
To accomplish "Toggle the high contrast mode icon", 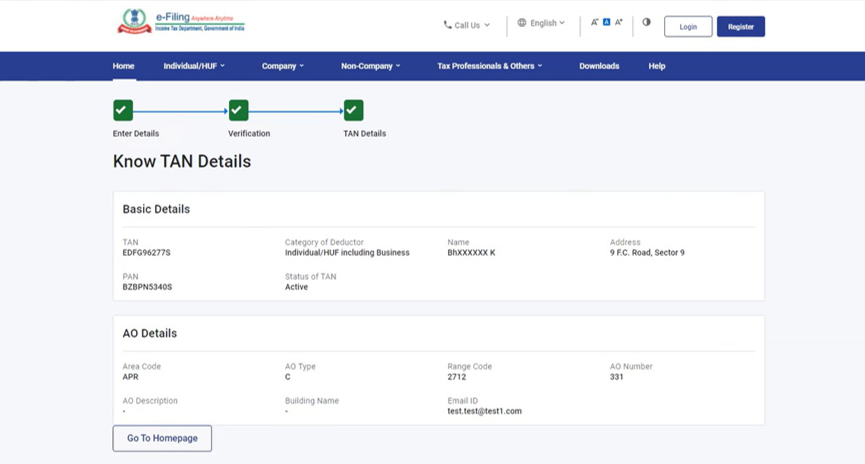I will [x=646, y=22].
